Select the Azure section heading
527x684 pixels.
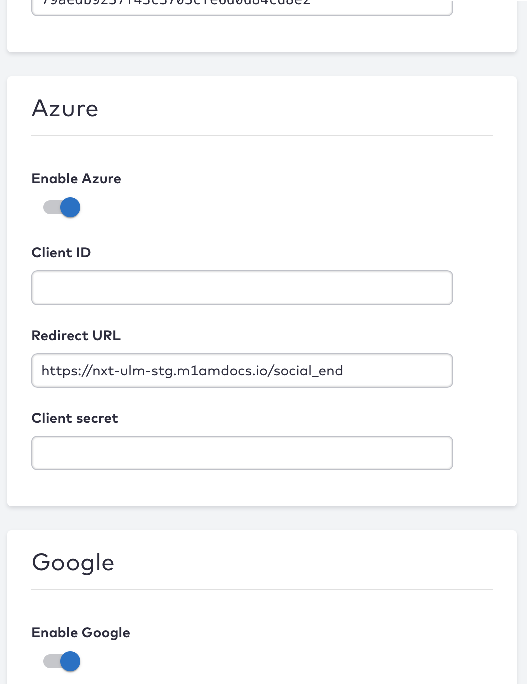[65, 108]
